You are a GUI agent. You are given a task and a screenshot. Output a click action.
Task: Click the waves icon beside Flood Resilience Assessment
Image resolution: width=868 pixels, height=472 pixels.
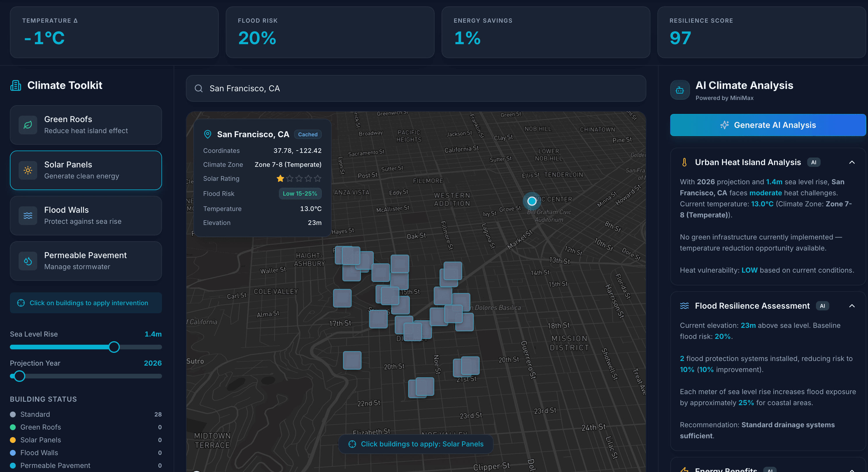click(x=684, y=306)
